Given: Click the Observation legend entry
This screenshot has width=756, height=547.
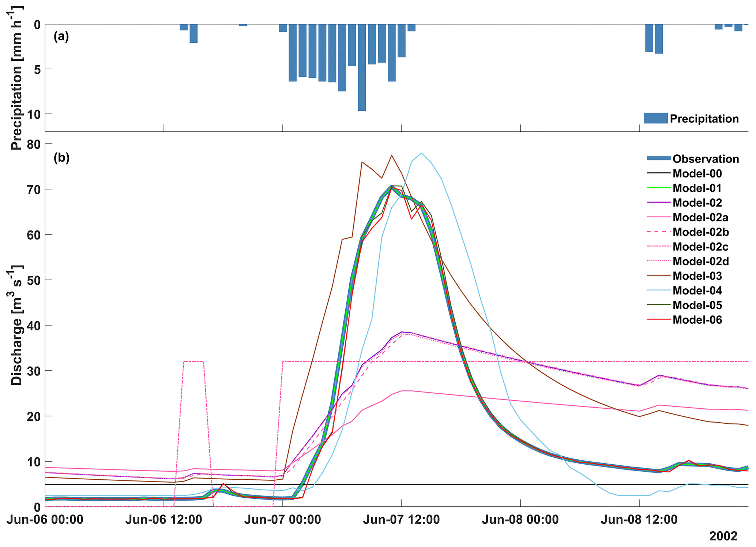Looking at the screenshot, I should pos(706,159).
